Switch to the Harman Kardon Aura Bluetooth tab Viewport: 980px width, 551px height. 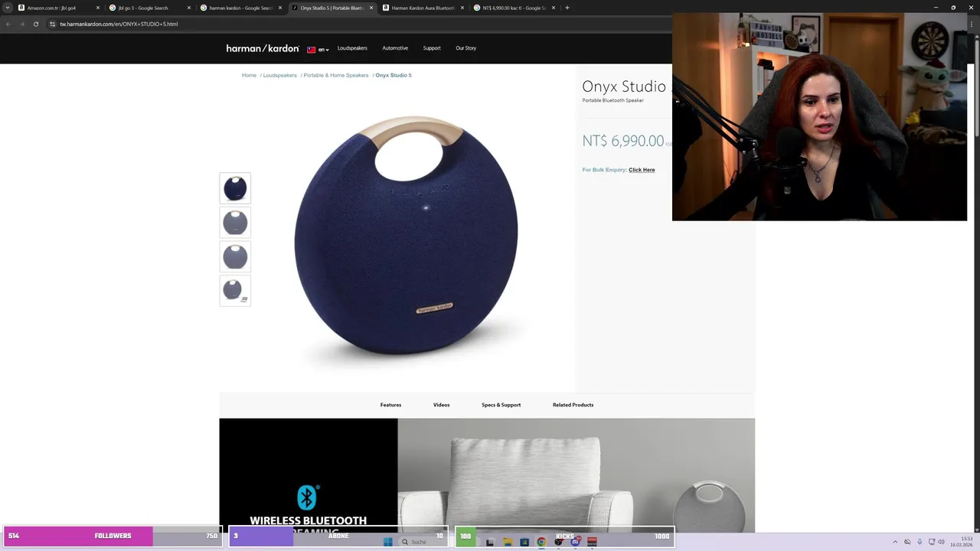pos(423,8)
